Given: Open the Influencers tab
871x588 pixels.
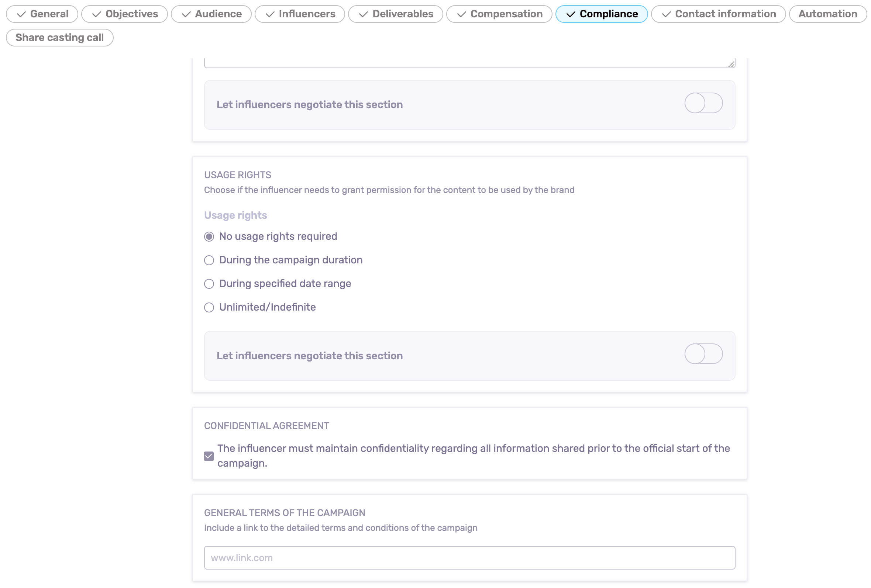Looking at the screenshot, I should (x=299, y=14).
